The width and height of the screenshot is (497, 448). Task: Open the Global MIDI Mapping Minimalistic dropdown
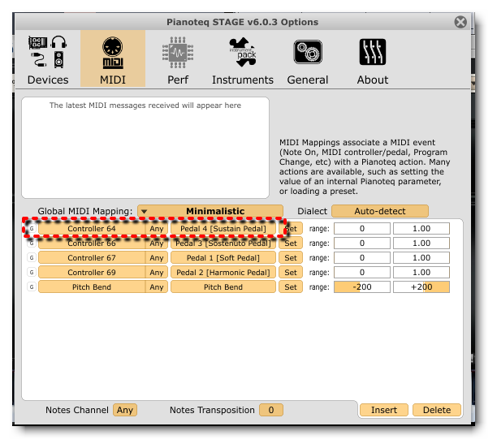pos(210,211)
